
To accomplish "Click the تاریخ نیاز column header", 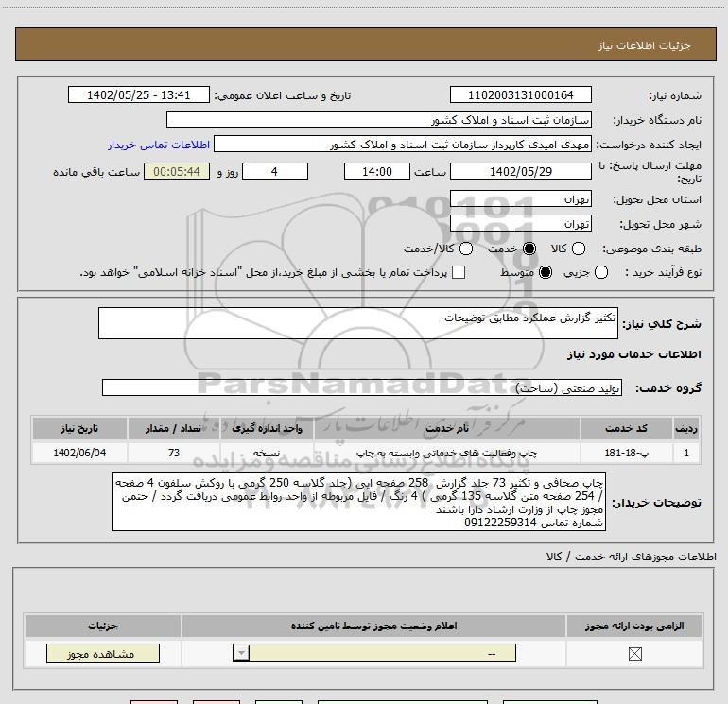I will click(x=79, y=428).
